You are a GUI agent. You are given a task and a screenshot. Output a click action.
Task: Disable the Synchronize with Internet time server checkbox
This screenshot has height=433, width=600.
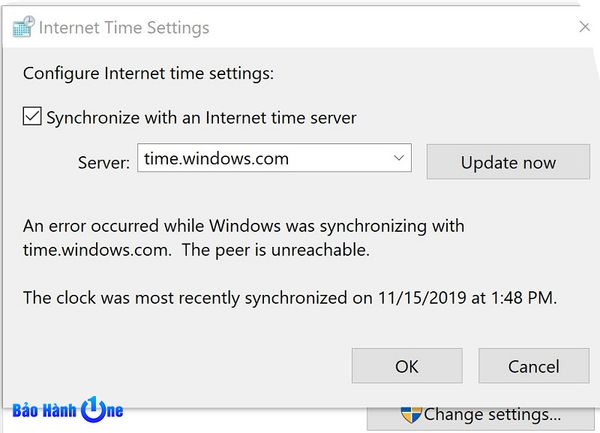[x=32, y=117]
